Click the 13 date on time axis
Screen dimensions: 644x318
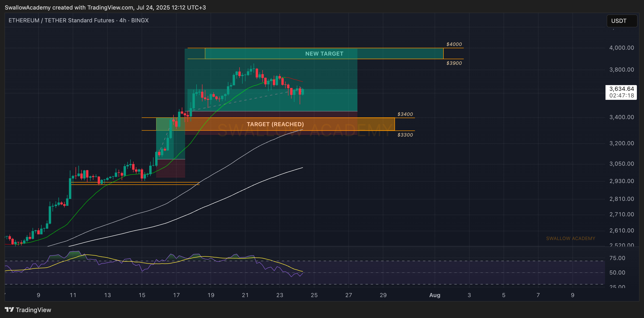[x=107, y=295]
